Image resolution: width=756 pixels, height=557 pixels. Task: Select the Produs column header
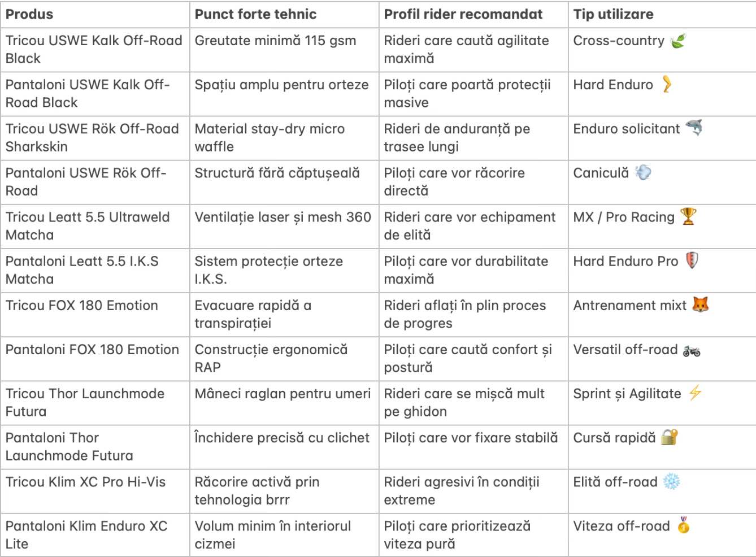[29, 14]
